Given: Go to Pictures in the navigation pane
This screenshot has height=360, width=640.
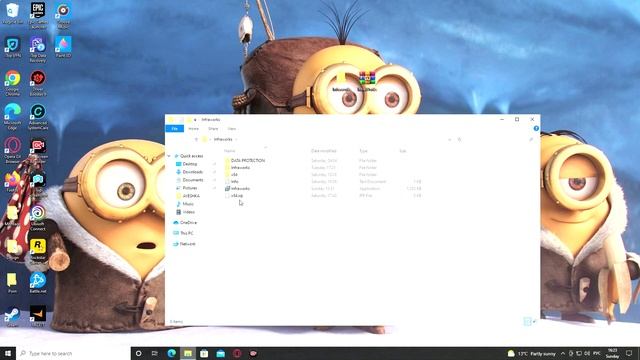Looking at the screenshot, I should (x=190, y=188).
